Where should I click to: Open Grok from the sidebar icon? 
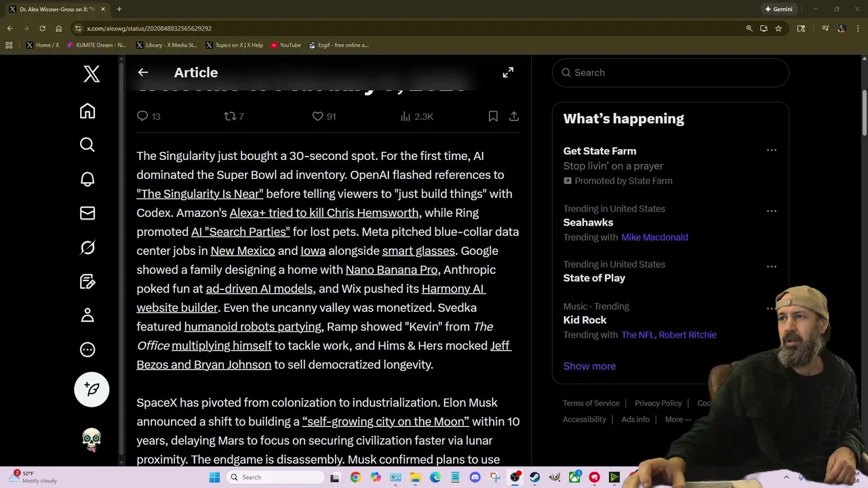point(87,247)
